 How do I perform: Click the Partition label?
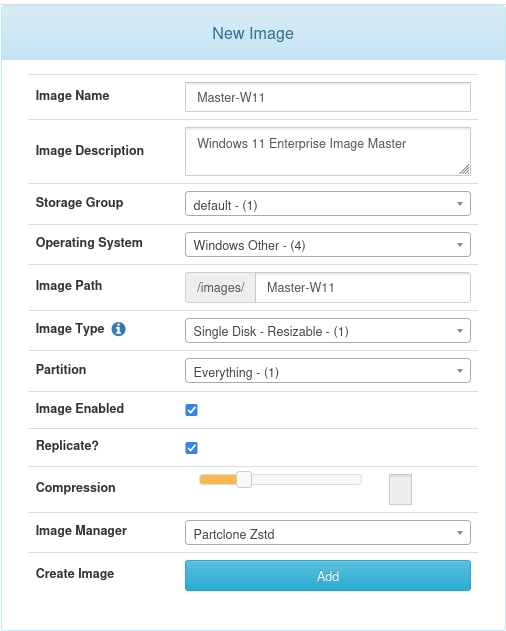[61, 369]
